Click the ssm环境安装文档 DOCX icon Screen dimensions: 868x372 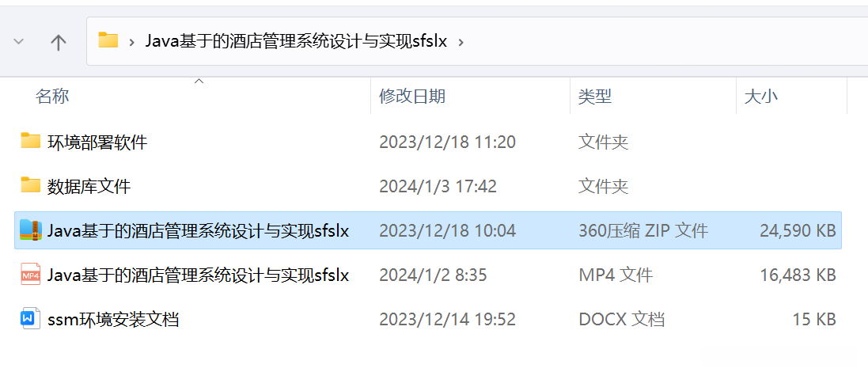click(x=30, y=319)
